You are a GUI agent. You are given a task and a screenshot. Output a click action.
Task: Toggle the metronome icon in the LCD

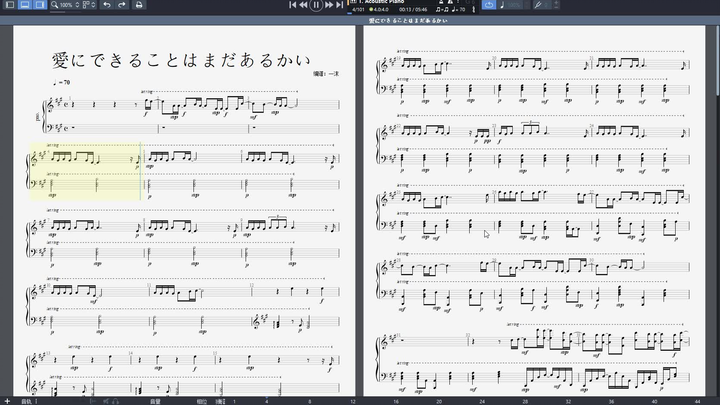[x=450, y=2]
